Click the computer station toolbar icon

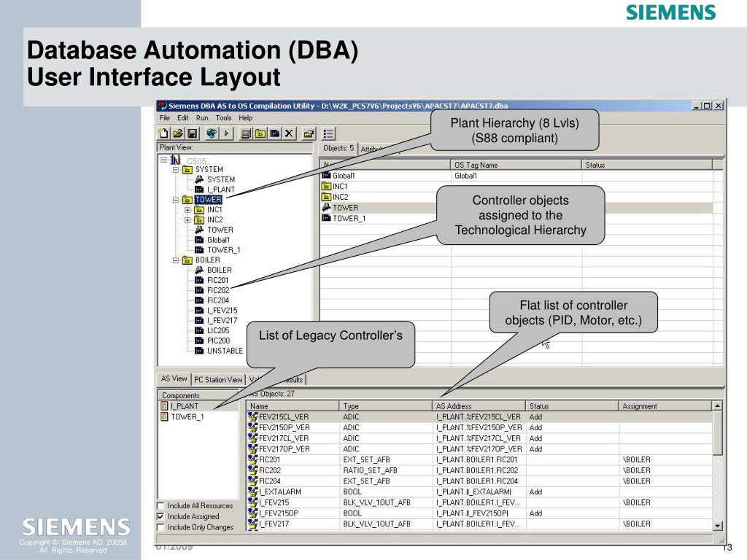click(246, 133)
